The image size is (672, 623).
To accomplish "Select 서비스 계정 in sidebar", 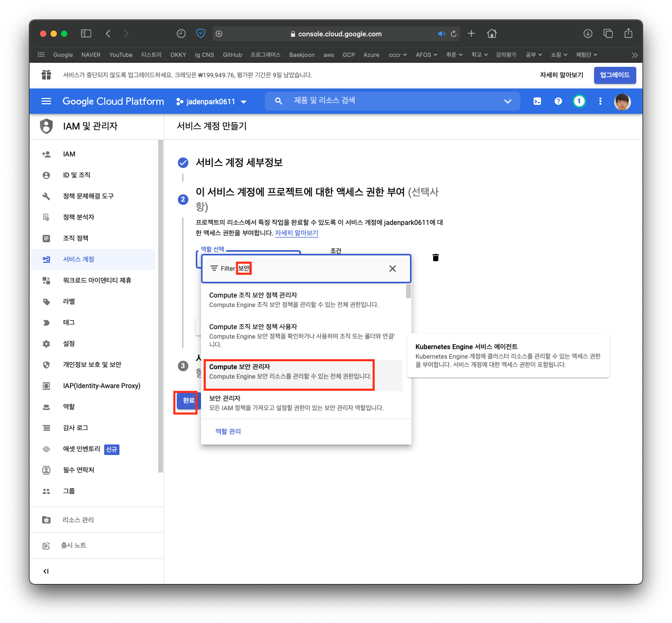I will tap(93, 260).
